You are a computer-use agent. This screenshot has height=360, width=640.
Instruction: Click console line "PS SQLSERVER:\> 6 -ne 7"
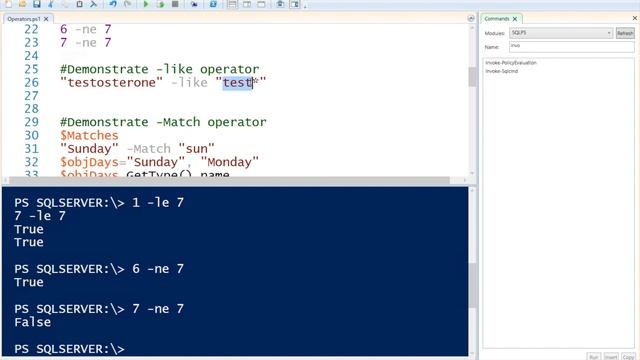pos(99,269)
